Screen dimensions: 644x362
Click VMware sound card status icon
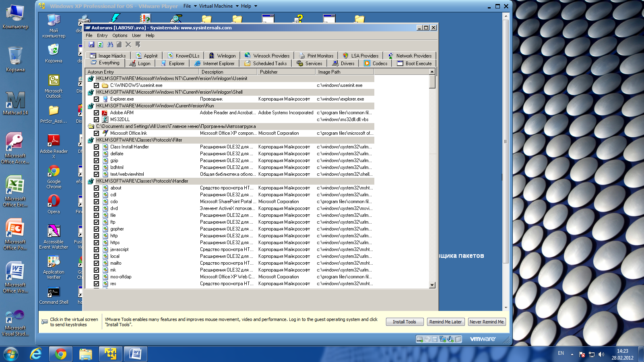[x=450, y=339]
